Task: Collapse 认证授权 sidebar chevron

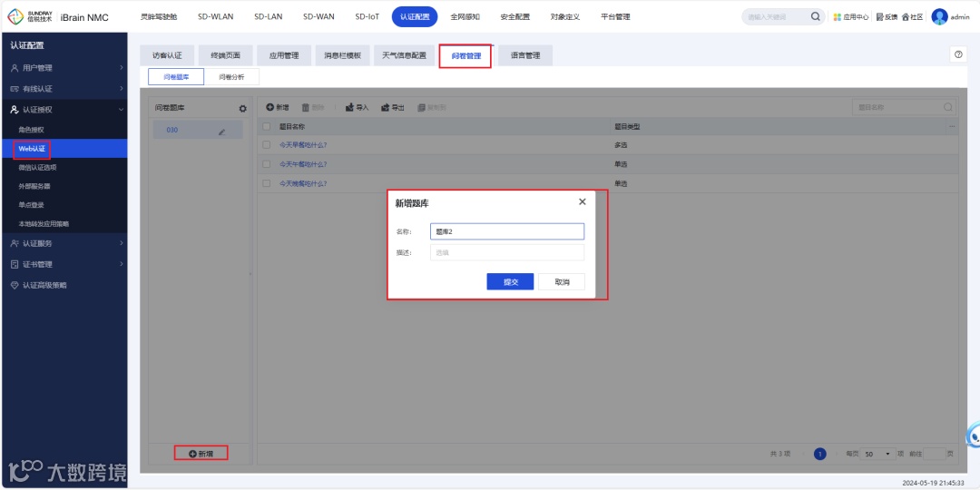Action: pos(122,110)
